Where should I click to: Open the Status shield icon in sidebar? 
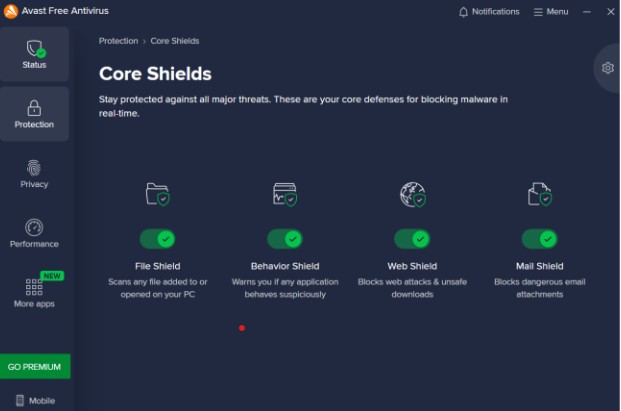[x=35, y=49]
